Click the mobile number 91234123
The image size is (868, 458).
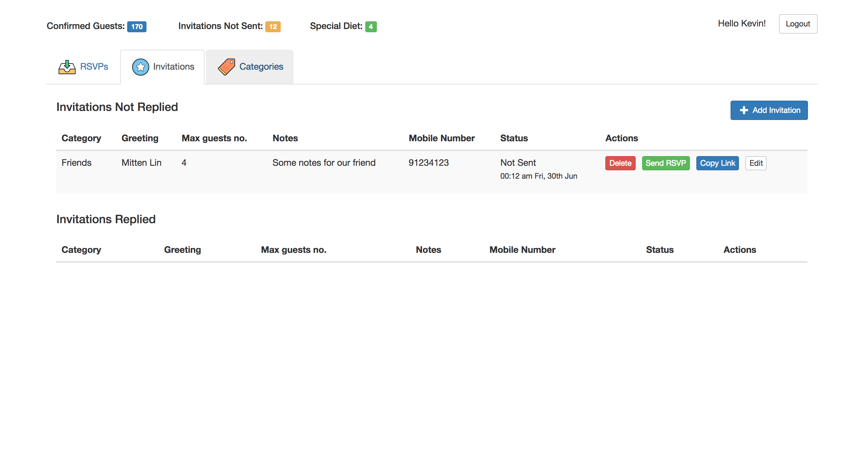click(429, 163)
